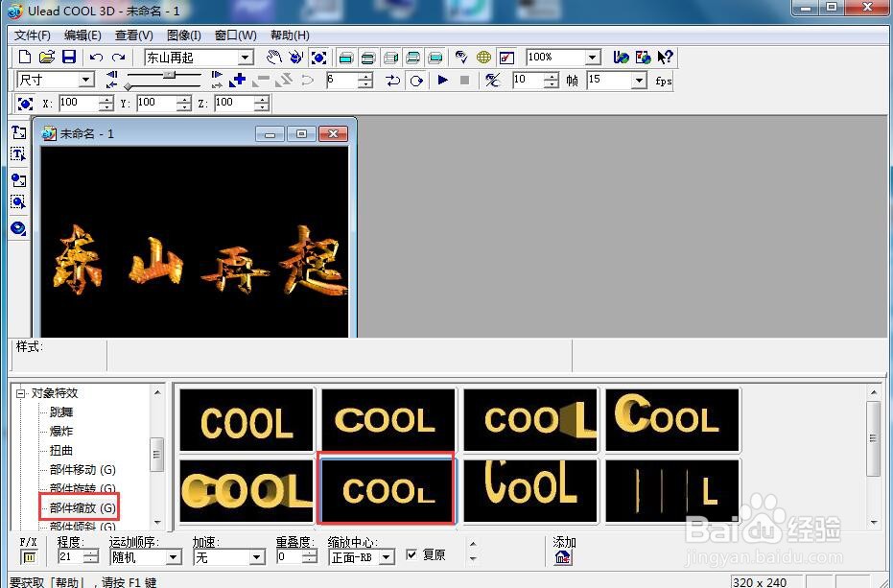Click the Edit Text tool in left toolbar

click(19, 154)
